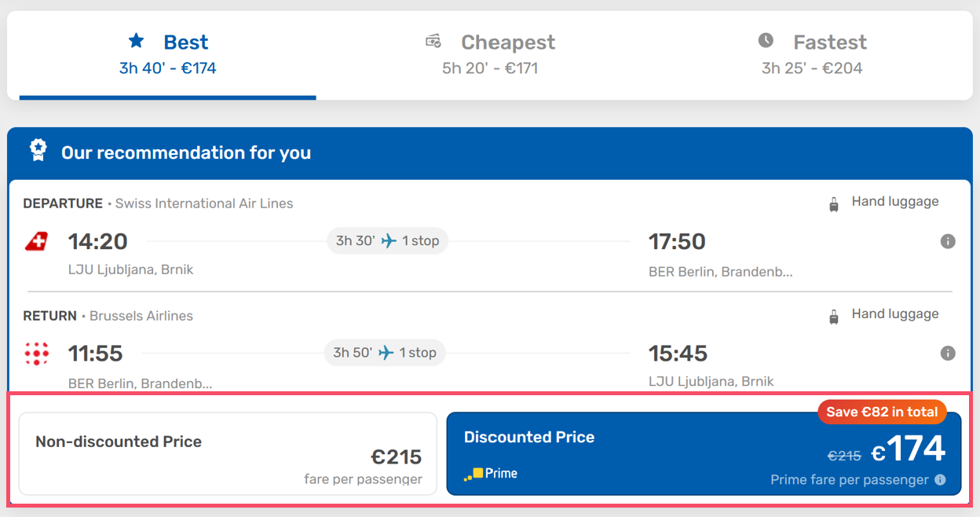
Task: Click the return 3h 50' 1 stop pill
Action: coord(385,353)
